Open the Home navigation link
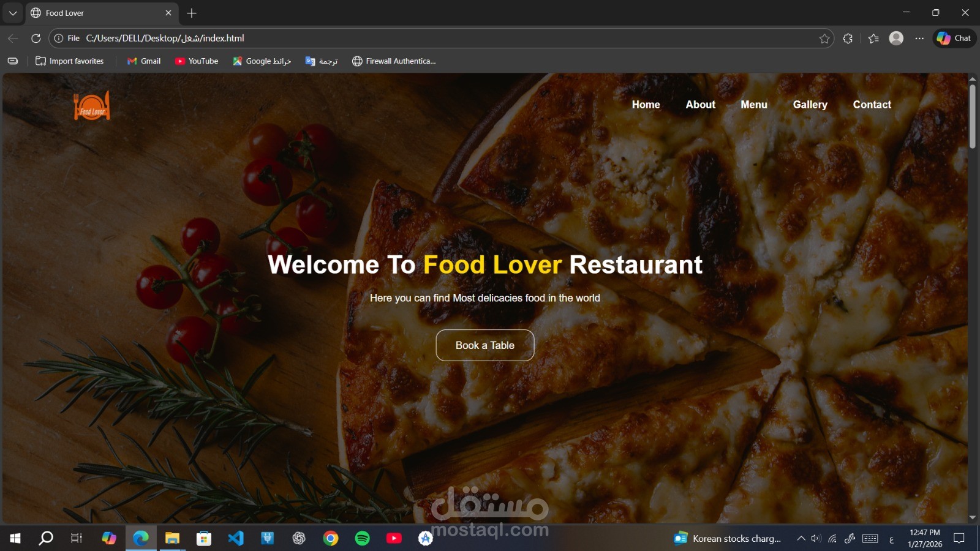980x551 pixels. coord(646,105)
